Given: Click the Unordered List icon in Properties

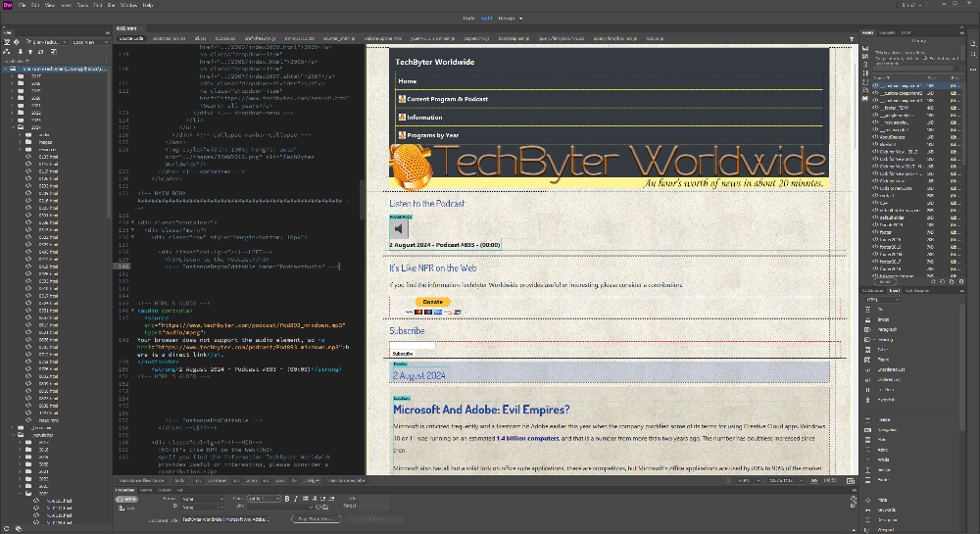Looking at the screenshot, I should click(306, 499).
